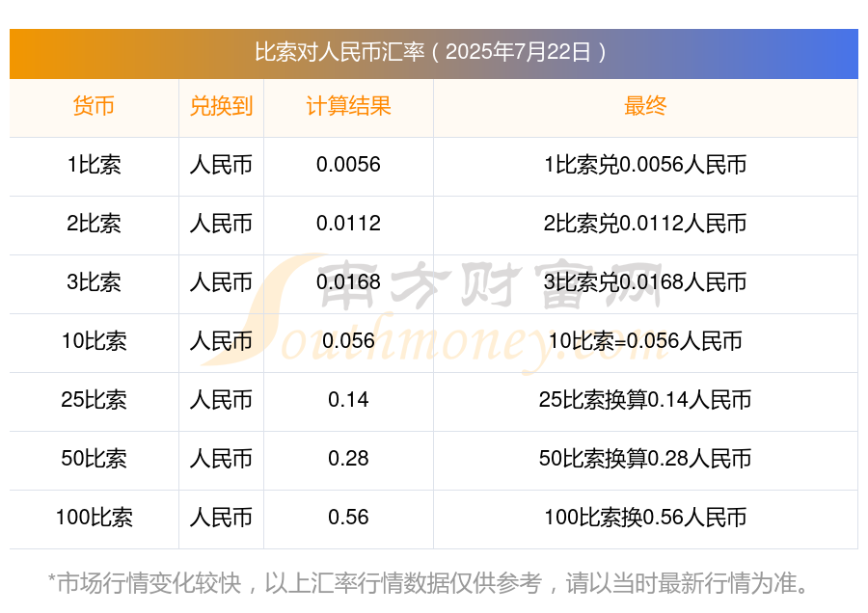Click 人民币 in the 10比索 row
868x613 pixels.
point(221,341)
